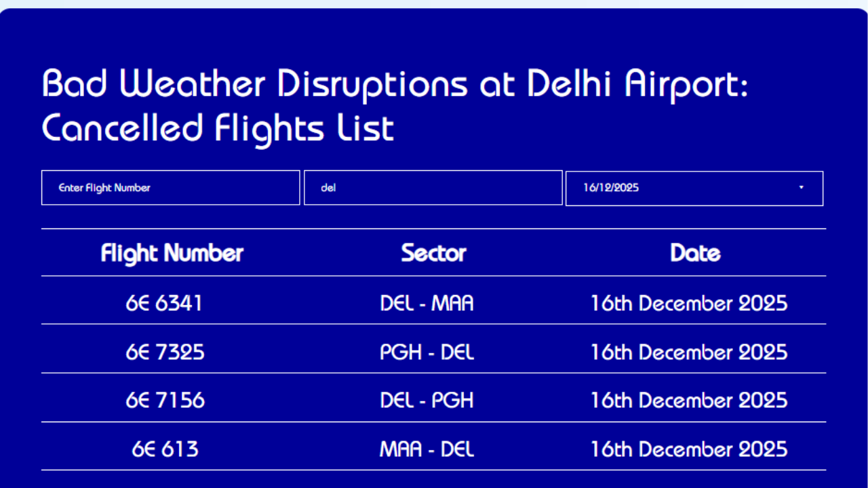Viewport: 868px width, 488px height.
Task: Select flight 6E 6341 row
Action: (x=165, y=303)
